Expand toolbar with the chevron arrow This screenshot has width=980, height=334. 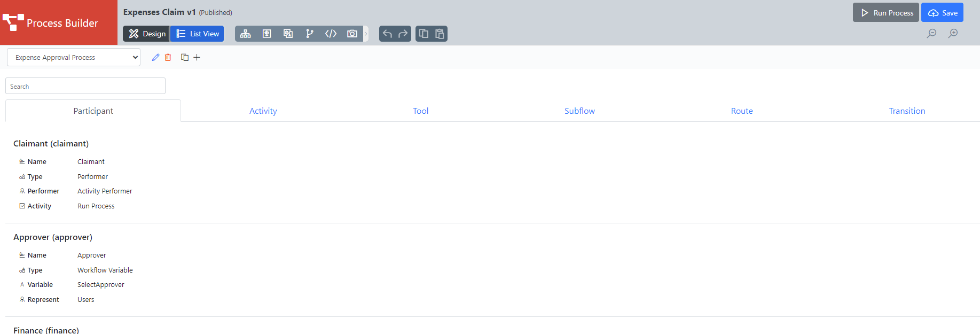tap(366, 34)
